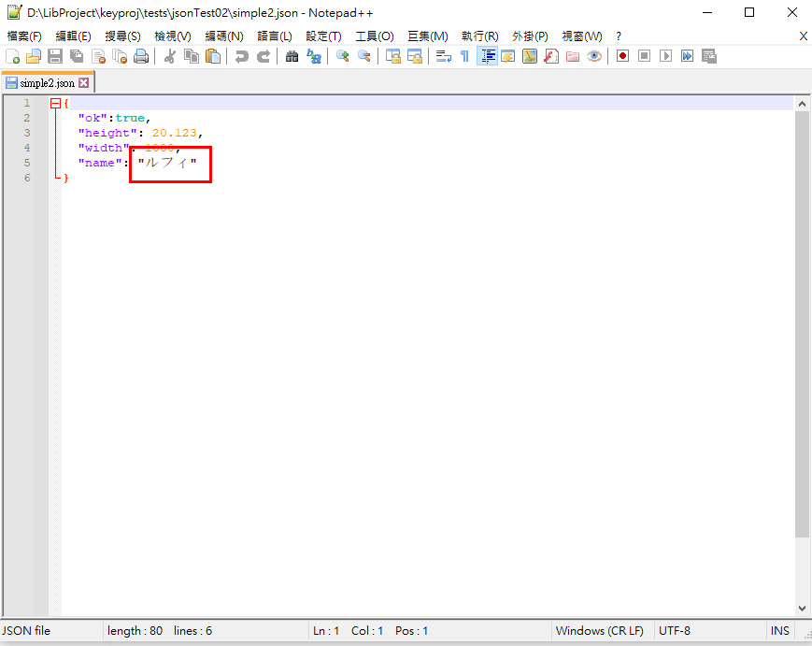Click the "name" key on line 5
The height and width of the screenshot is (646, 812).
(100, 163)
